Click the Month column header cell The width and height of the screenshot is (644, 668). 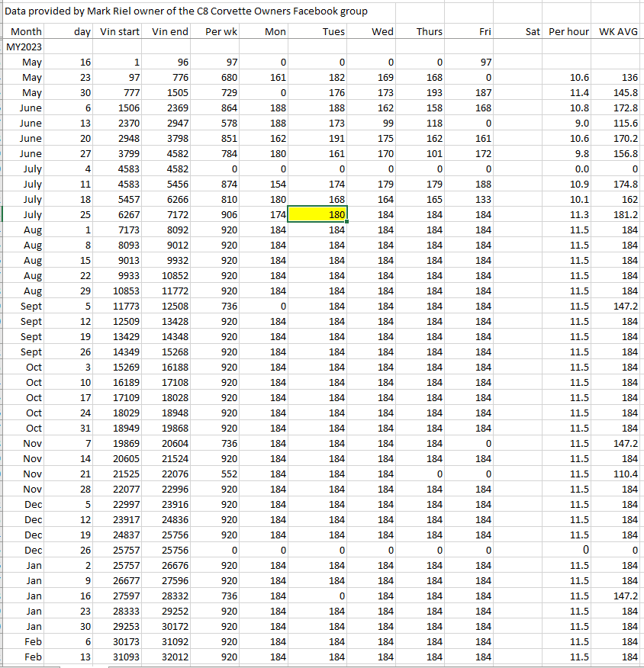[x=26, y=32]
